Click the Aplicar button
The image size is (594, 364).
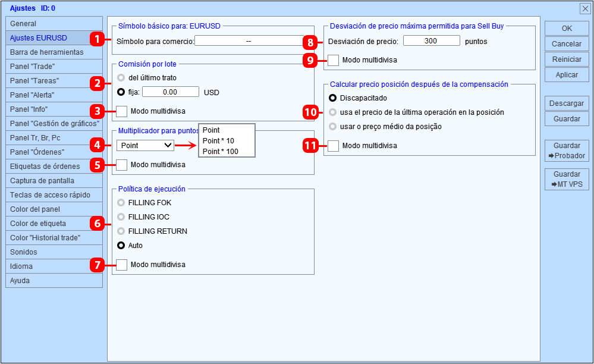pos(567,75)
